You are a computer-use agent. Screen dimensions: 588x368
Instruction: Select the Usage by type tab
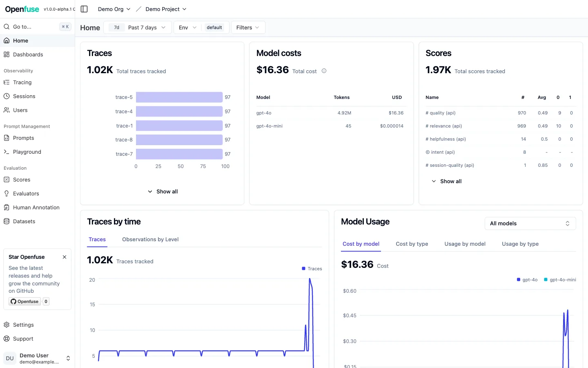pos(520,244)
